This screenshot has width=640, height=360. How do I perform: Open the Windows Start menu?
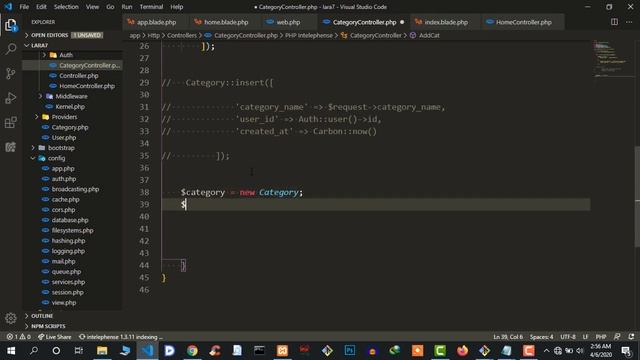(11, 351)
